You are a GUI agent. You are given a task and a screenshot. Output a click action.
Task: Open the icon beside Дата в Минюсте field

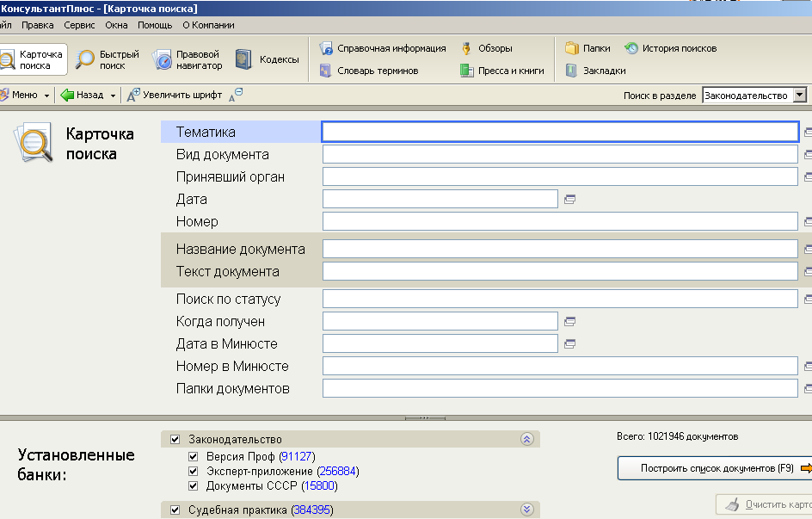(x=569, y=344)
